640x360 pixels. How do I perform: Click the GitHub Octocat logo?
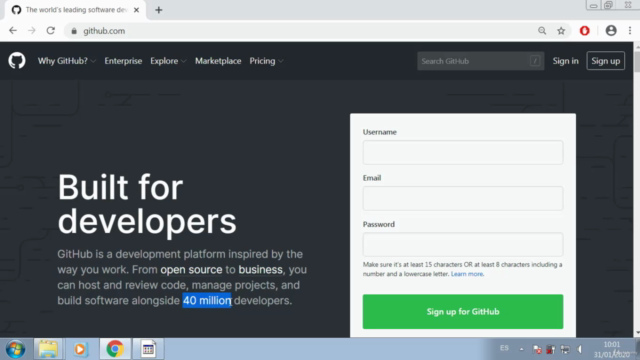17,61
